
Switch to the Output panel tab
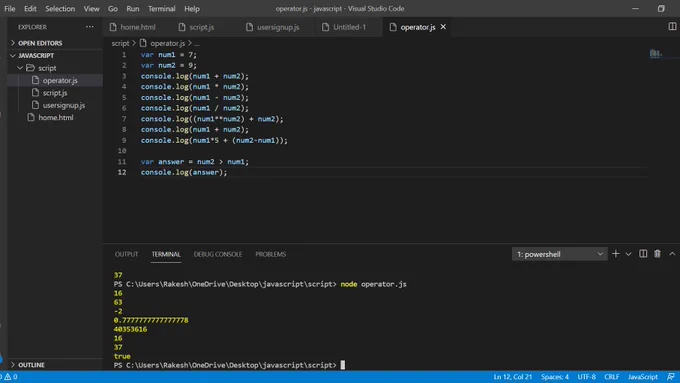(x=126, y=254)
